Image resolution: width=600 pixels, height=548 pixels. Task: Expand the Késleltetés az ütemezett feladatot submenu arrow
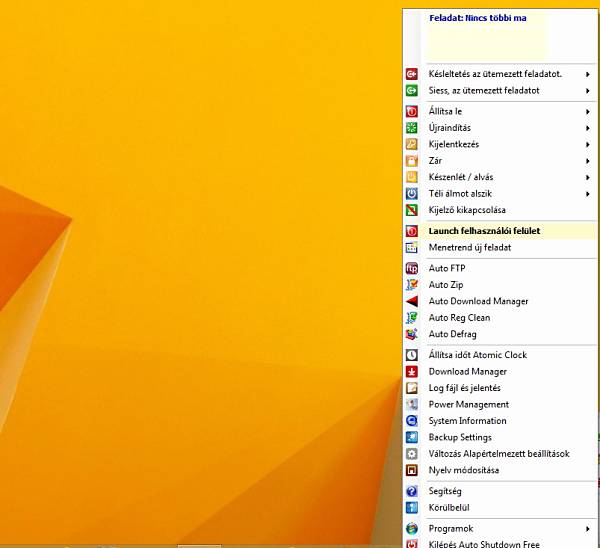pos(587,74)
